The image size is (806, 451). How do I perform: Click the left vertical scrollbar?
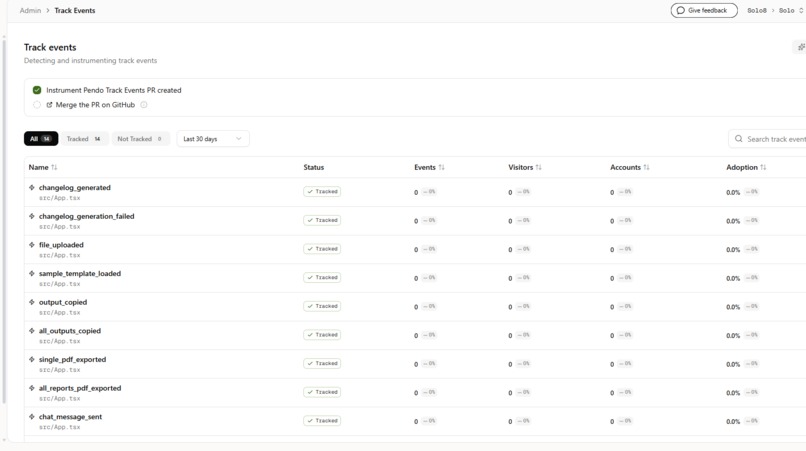click(x=4, y=221)
